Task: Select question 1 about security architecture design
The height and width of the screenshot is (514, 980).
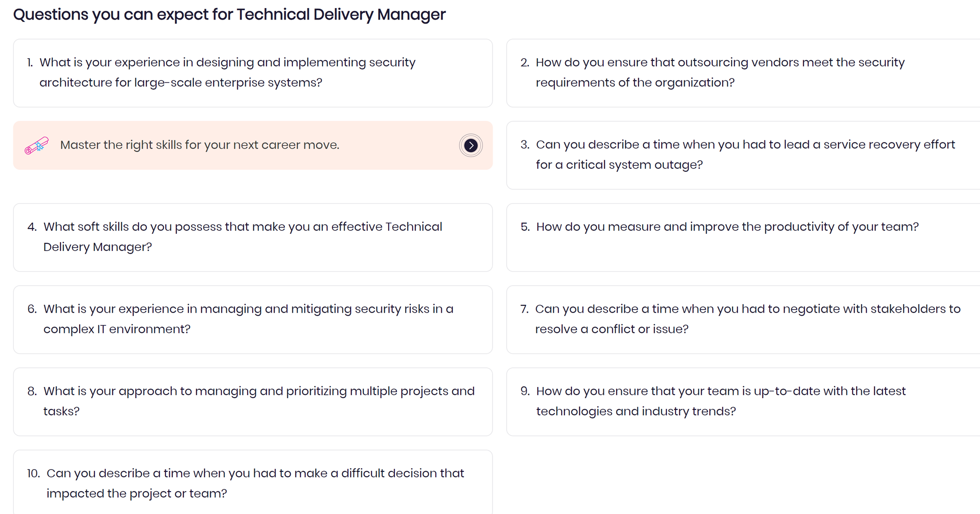Action: (253, 73)
